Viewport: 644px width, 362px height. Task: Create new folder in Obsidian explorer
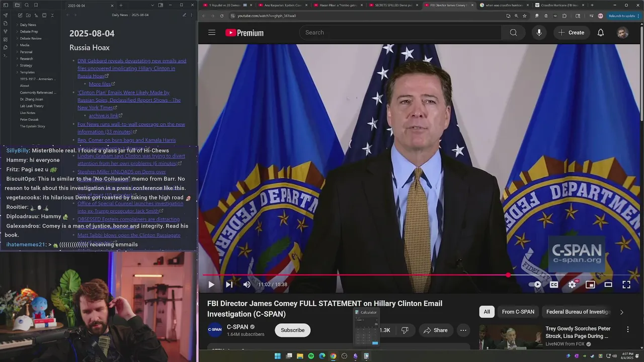coord(28,16)
